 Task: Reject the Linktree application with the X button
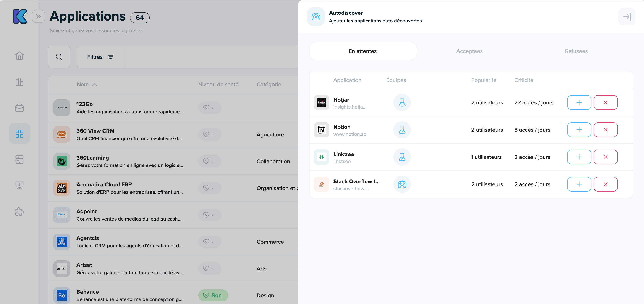605,157
